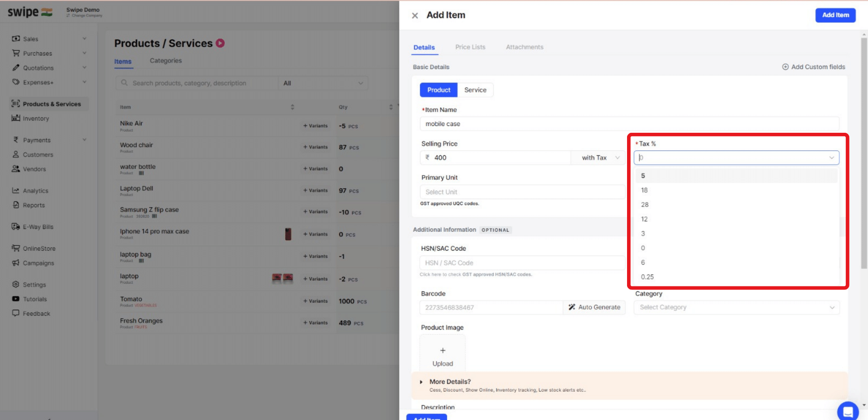Sort by Qty column arrows
868x420 pixels.
391,107
